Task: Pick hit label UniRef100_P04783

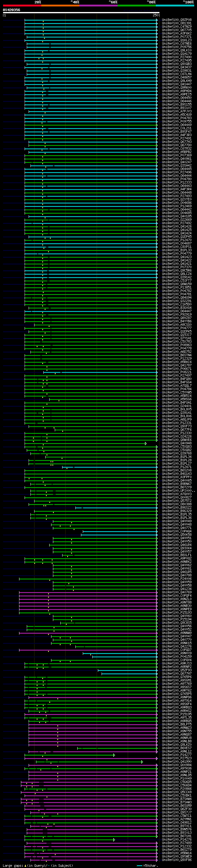Action: [177, 118]
